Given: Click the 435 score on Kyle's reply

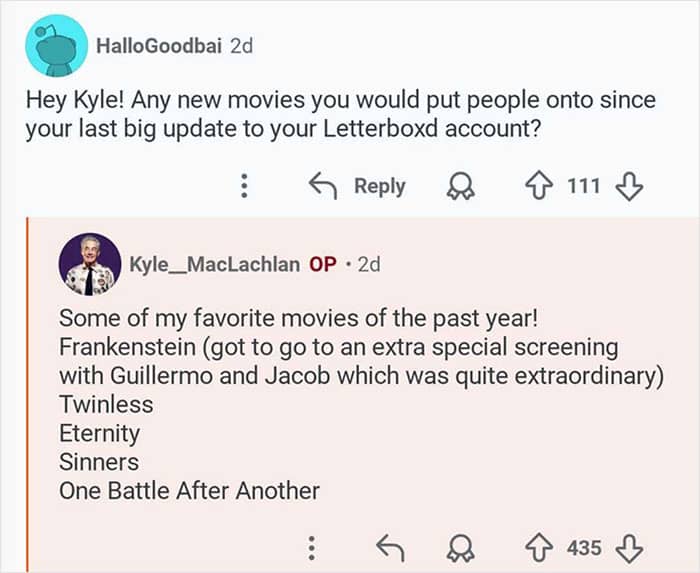Looking at the screenshot, I should click(584, 547).
